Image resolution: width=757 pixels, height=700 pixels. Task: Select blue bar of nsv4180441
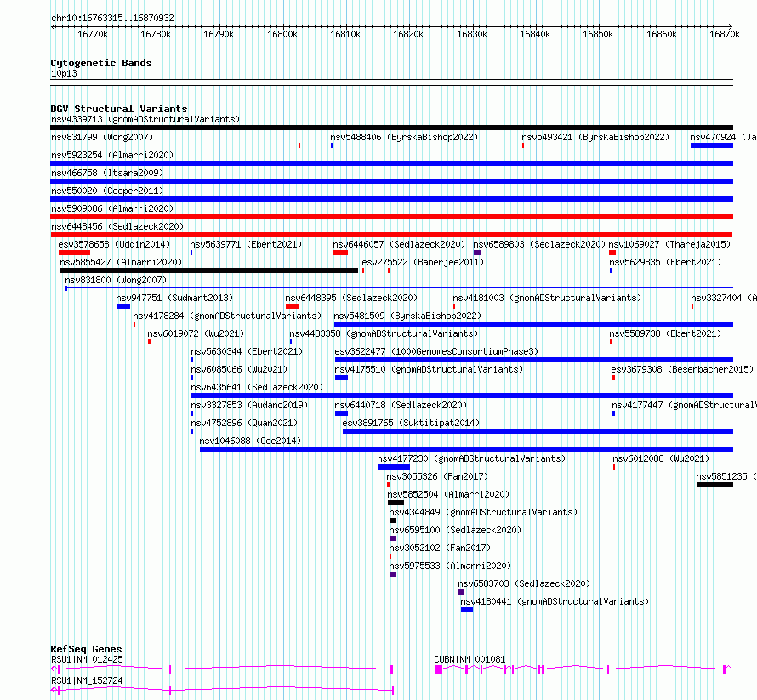click(x=467, y=610)
